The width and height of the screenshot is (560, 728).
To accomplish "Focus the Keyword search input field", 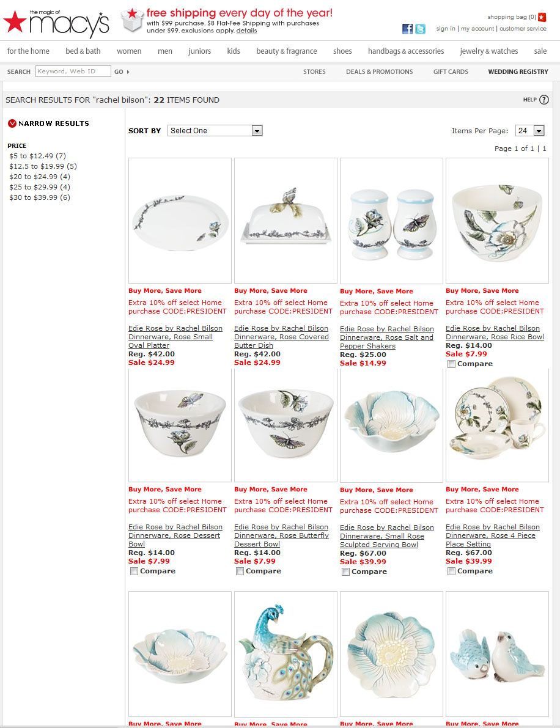I will (73, 71).
